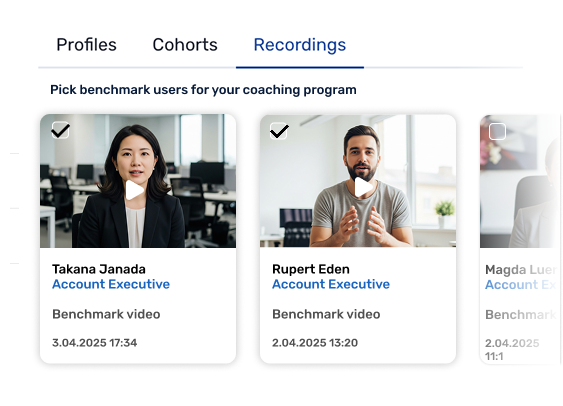Uncheck Takana Janada's benchmark checkbox

pos(60,130)
